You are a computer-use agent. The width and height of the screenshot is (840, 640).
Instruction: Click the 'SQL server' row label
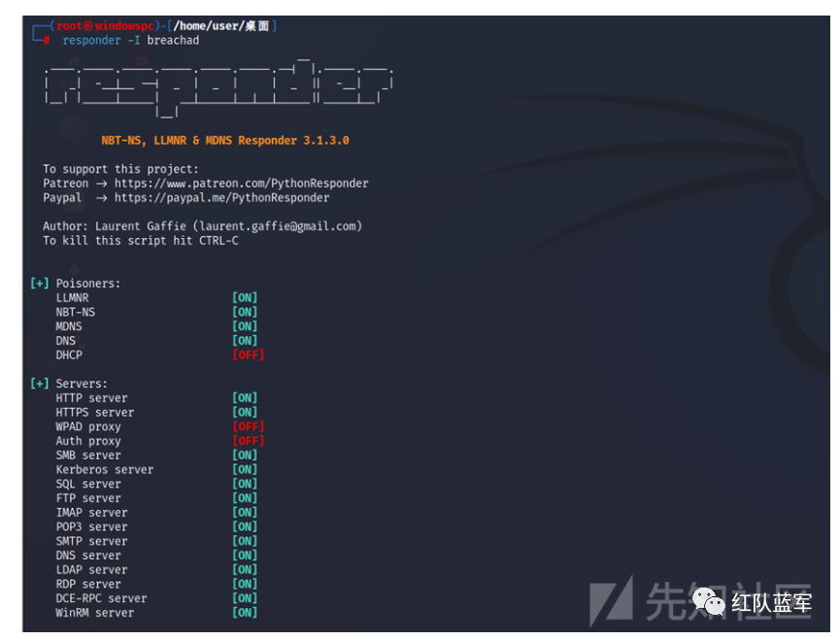point(88,485)
